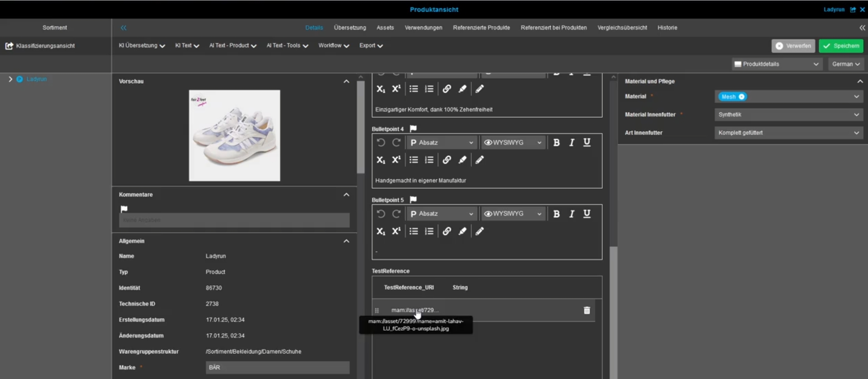Image resolution: width=868 pixels, height=379 pixels.
Task: Toggle the Kommentare flag icon
Action: (124, 209)
